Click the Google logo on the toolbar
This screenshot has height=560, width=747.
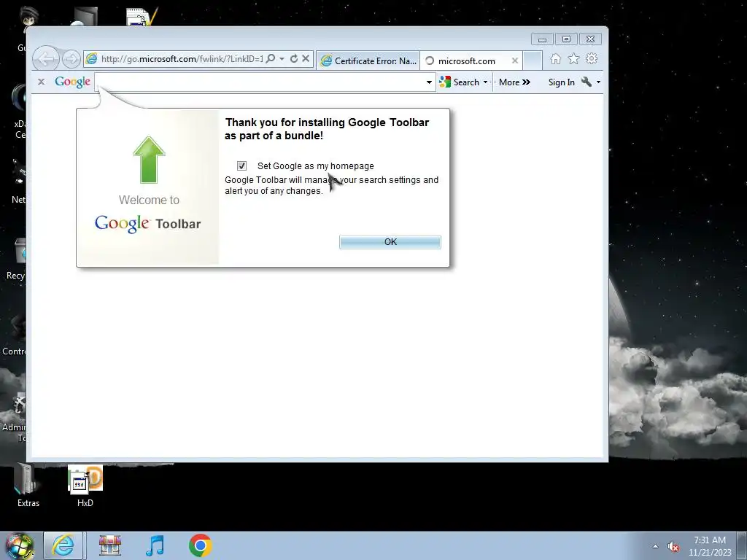(72, 82)
